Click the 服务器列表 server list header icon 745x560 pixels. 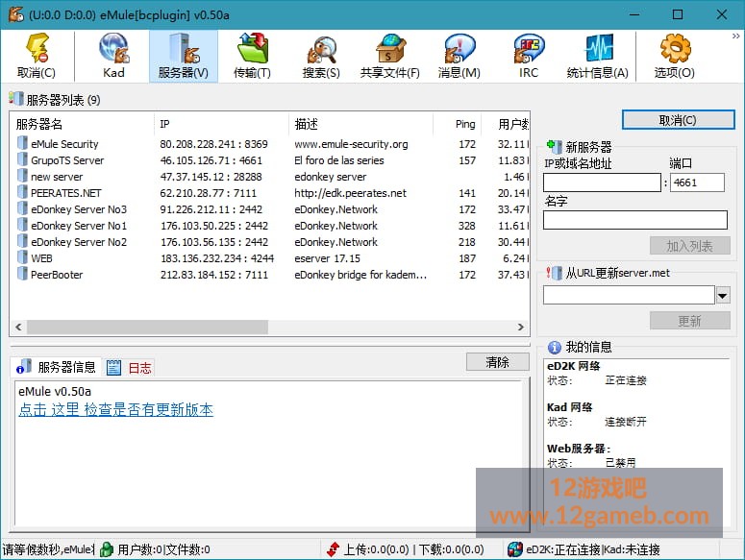15,99
